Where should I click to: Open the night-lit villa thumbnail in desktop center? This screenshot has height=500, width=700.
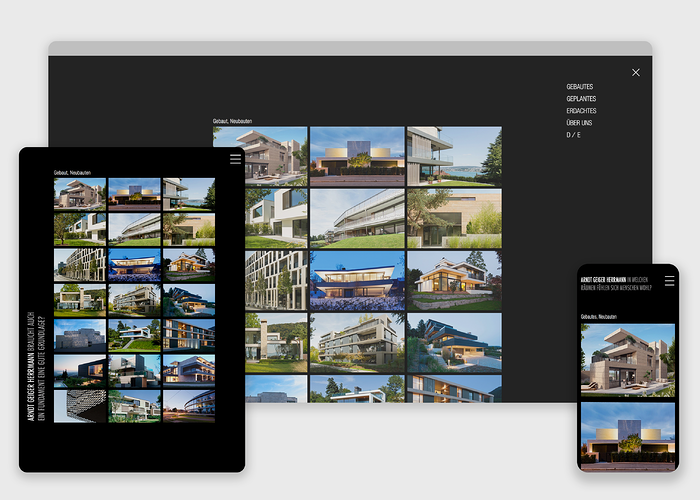pos(357,280)
